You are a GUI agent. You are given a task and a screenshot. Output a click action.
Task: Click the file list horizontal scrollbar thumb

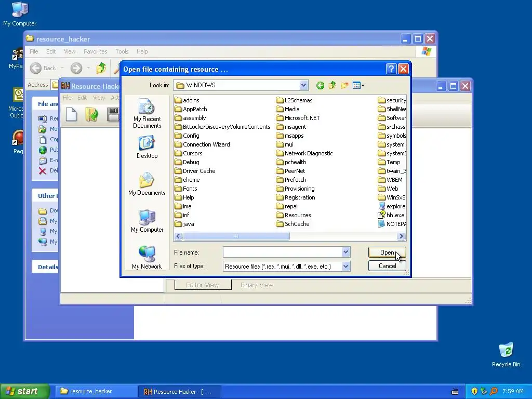(236, 236)
